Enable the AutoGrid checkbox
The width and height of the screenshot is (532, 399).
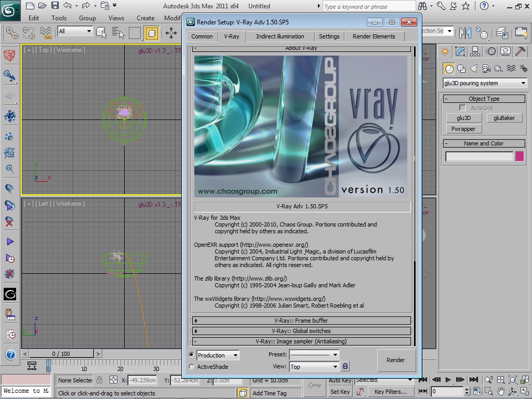tap(462, 108)
